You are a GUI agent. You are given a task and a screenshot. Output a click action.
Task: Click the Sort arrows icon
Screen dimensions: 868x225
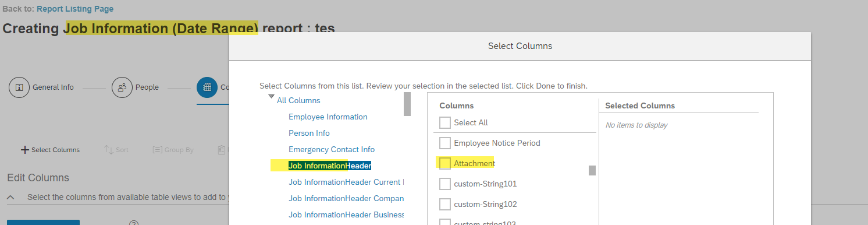[108, 150]
